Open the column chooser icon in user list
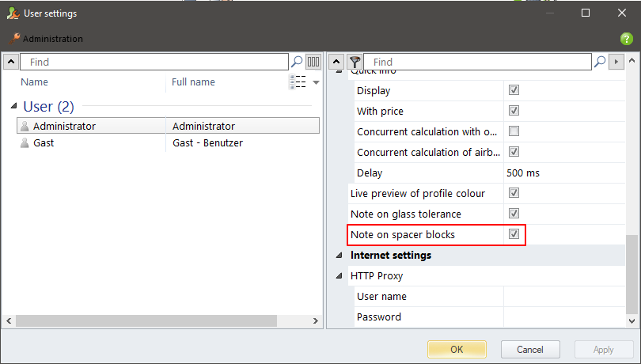Viewport: 641px width, 364px height. click(313, 62)
